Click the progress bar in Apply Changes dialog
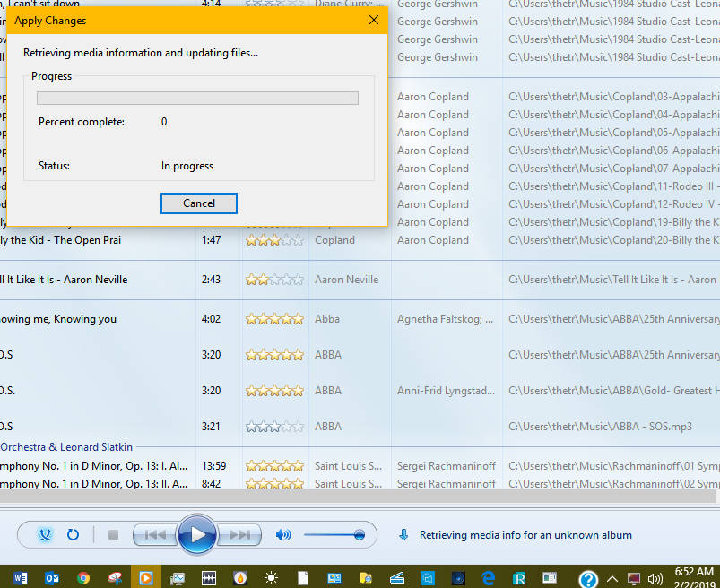 [197, 98]
